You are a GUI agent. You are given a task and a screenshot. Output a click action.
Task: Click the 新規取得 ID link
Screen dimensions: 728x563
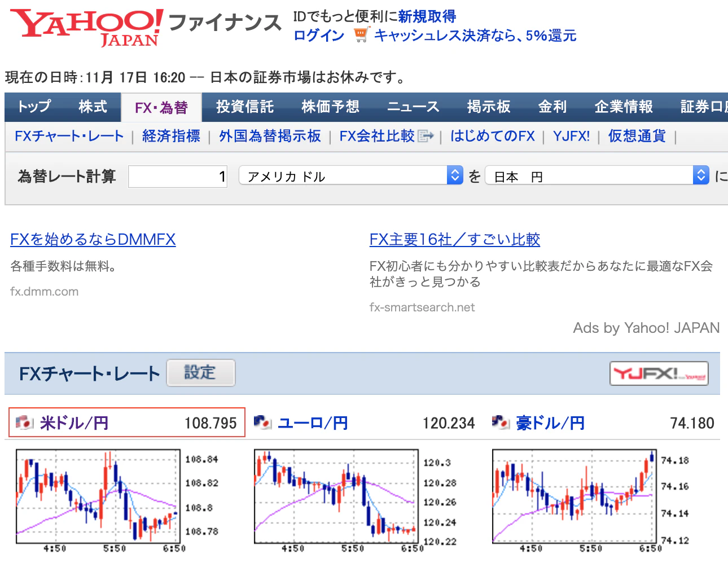(427, 16)
